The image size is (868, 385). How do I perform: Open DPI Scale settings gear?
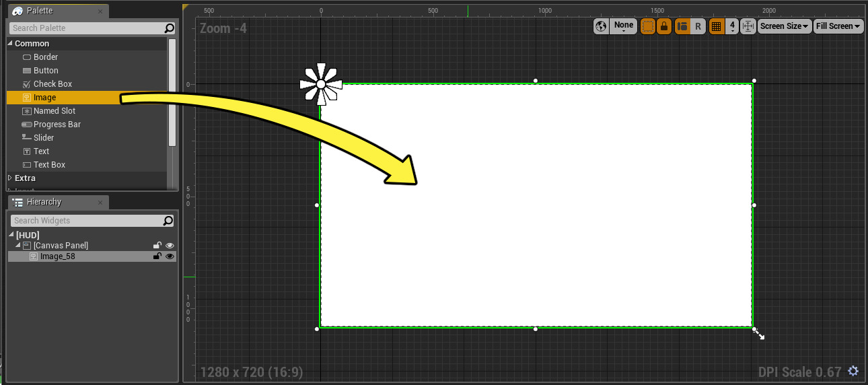[x=853, y=371]
